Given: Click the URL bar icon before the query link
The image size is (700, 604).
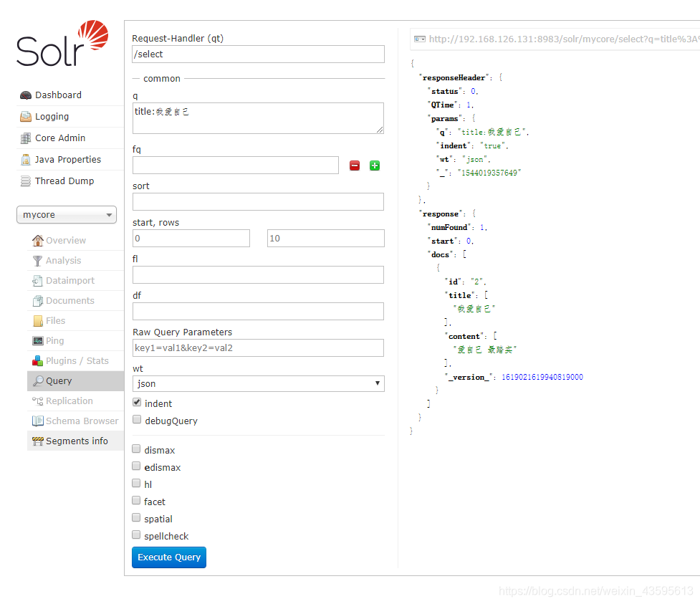Looking at the screenshot, I should coord(420,39).
